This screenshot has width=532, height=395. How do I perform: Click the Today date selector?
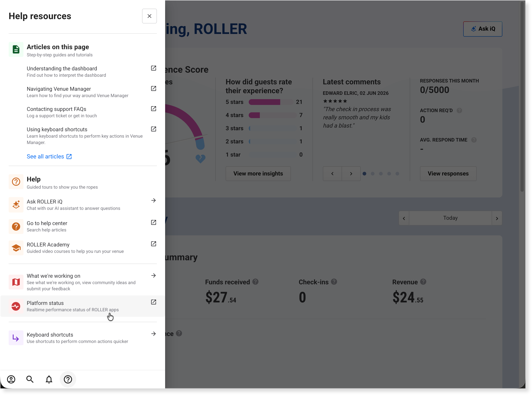[x=450, y=218]
